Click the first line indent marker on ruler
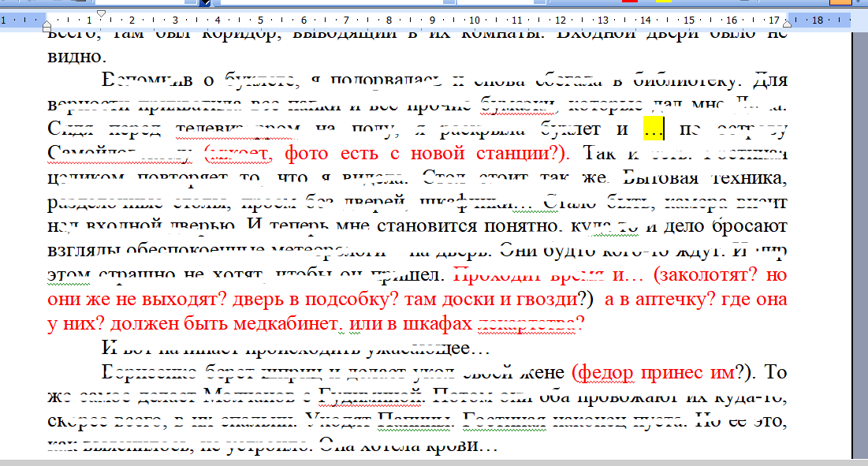 pyautogui.click(x=101, y=14)
